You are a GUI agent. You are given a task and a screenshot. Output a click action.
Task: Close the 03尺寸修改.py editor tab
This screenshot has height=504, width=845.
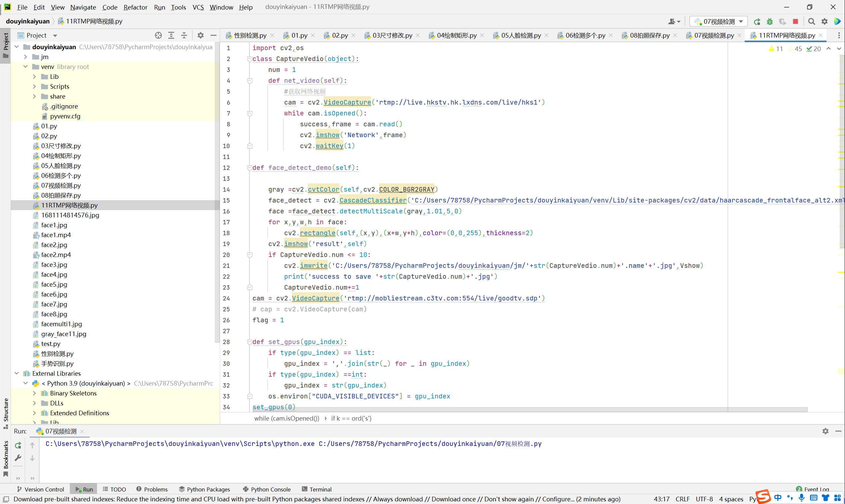pos(418,35)
